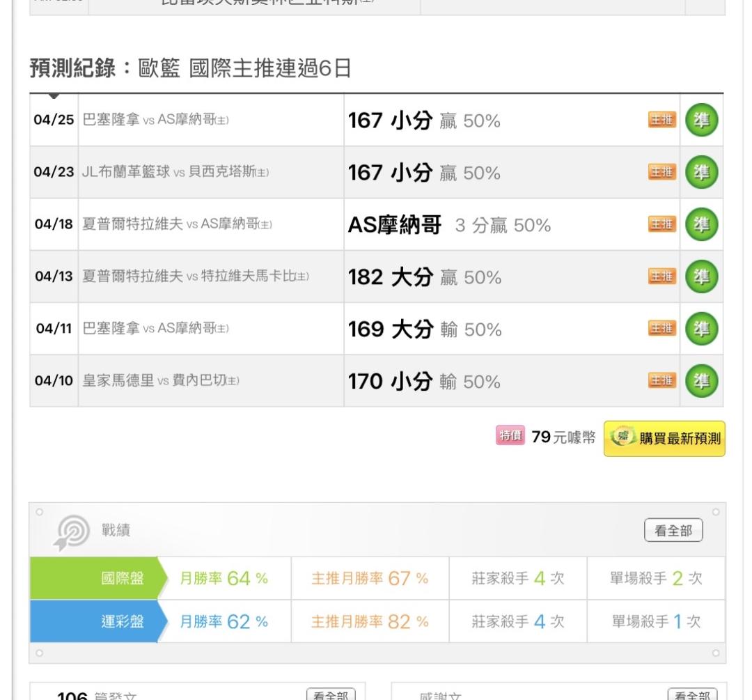Click the green 準 icon on the 04/13 row
The image size is (752, 700).
point(702,277)
